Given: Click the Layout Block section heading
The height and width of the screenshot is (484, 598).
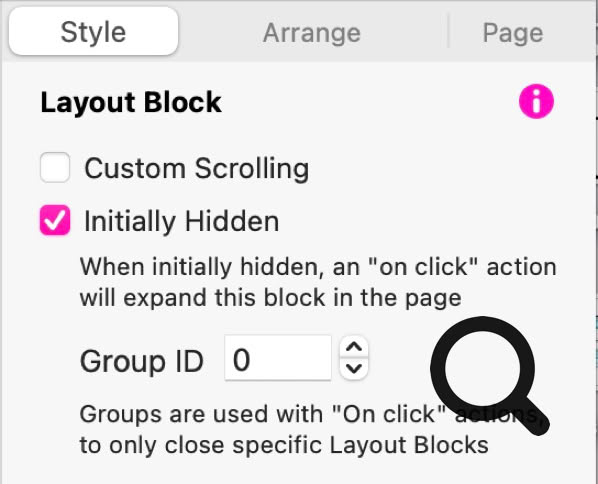Looking at the screenshot, I should [x=131, y=102].
